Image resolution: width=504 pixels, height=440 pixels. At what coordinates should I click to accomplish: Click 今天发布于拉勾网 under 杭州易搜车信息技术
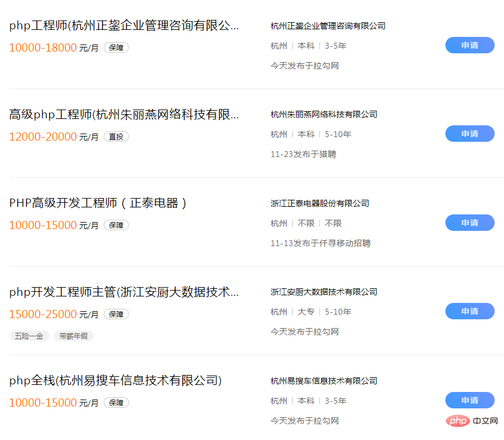304,421
